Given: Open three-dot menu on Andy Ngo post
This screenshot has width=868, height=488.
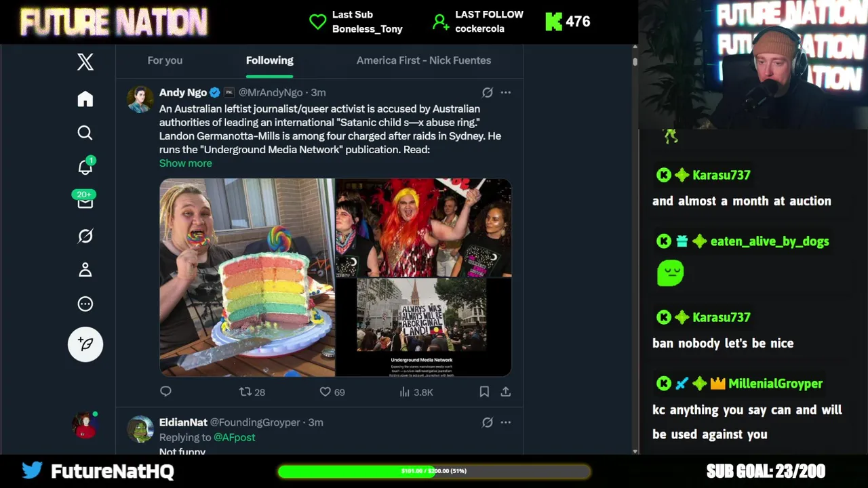Looking at the screenshot, I should coord(506,92).
